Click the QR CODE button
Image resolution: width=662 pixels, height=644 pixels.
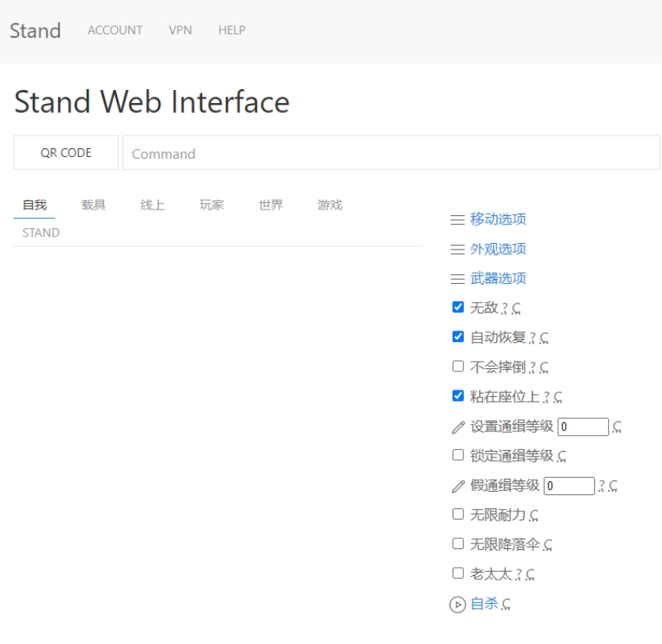(x=66, y=153)
